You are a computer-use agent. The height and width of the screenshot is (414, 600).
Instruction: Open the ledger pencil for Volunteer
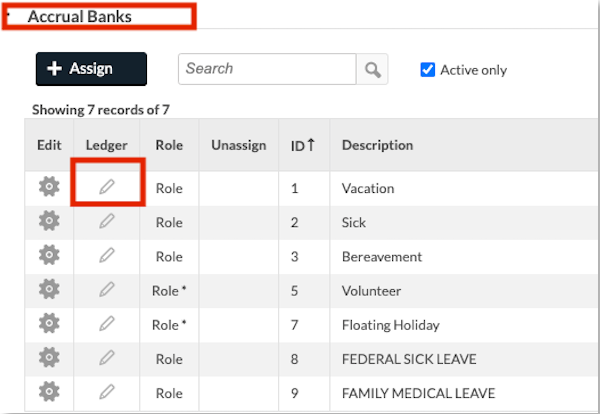[x=107, y=289]
